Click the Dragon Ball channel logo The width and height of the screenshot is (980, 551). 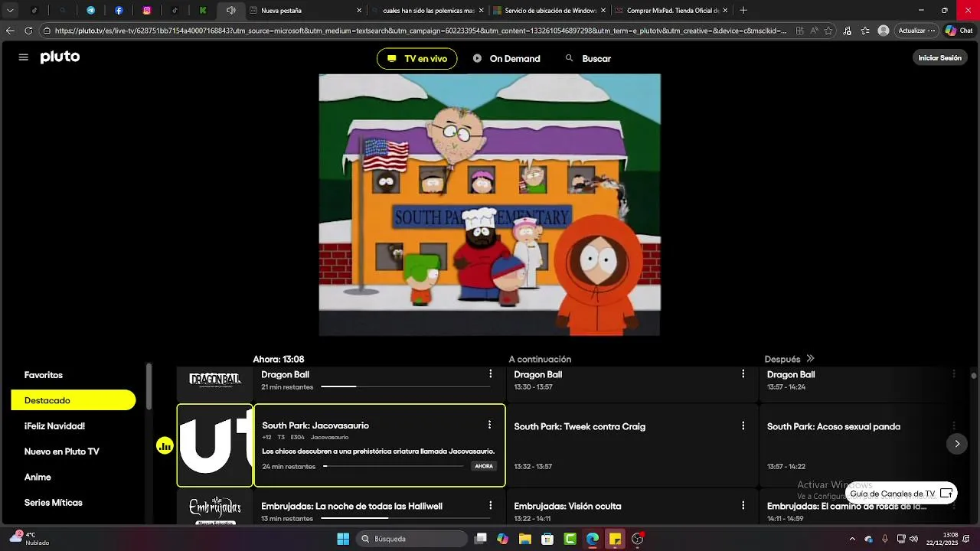coord(215,380)
